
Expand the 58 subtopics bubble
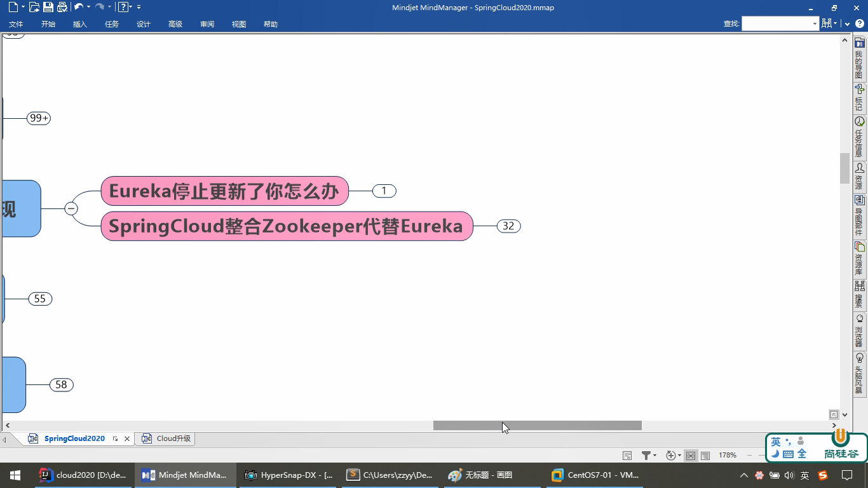tap(61, 384)
